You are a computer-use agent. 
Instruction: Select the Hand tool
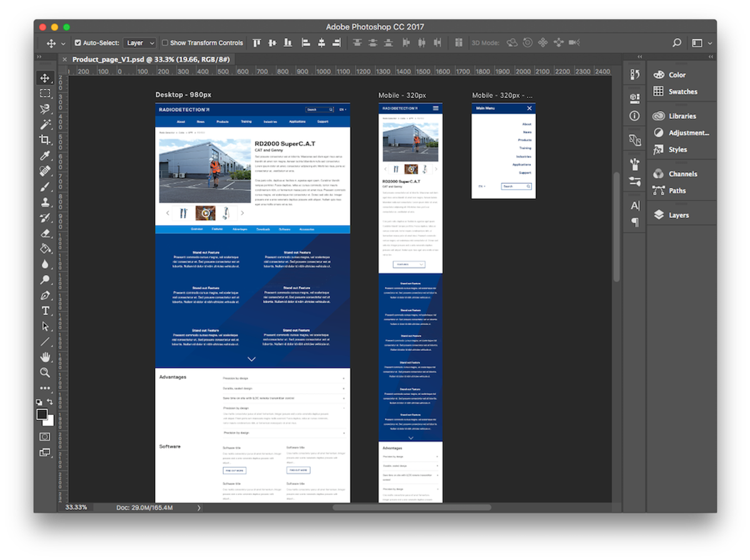click(x=45, y=357)
